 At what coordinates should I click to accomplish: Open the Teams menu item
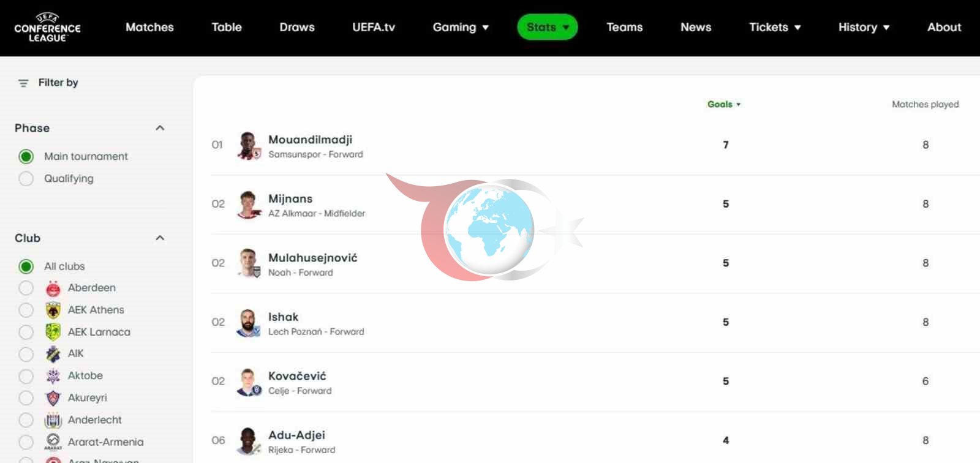624,28
